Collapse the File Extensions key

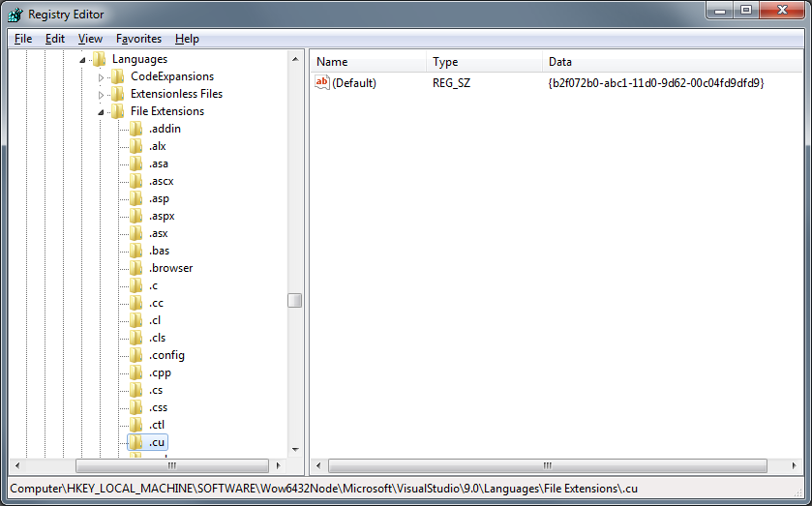point(101,113)
